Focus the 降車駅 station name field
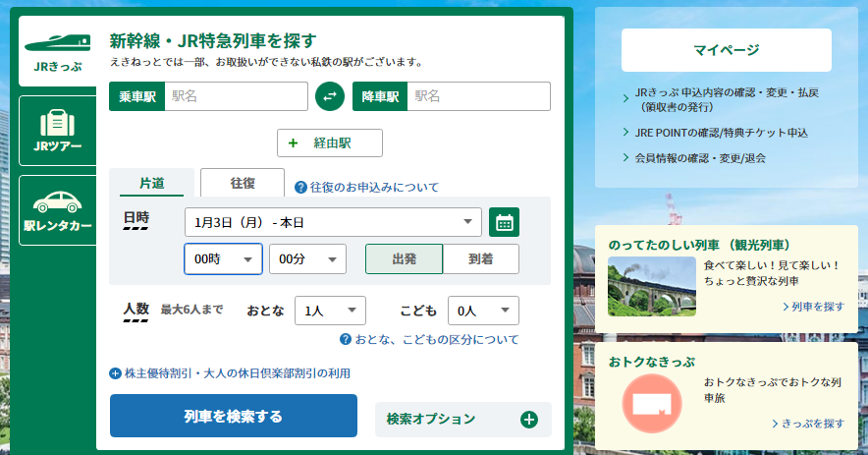This screenshot has height=455, width=868. click(479, 96)
